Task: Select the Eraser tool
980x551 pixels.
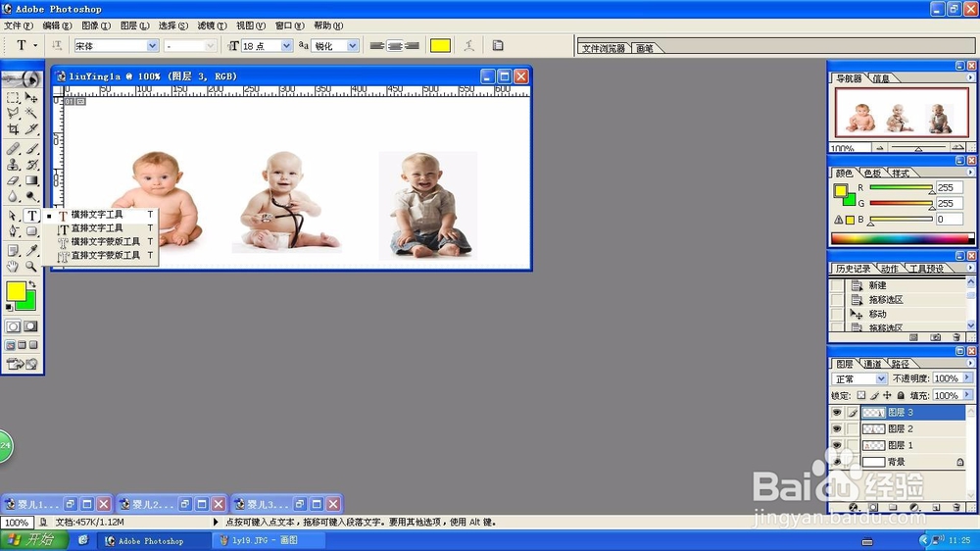Action: (13, 180)
